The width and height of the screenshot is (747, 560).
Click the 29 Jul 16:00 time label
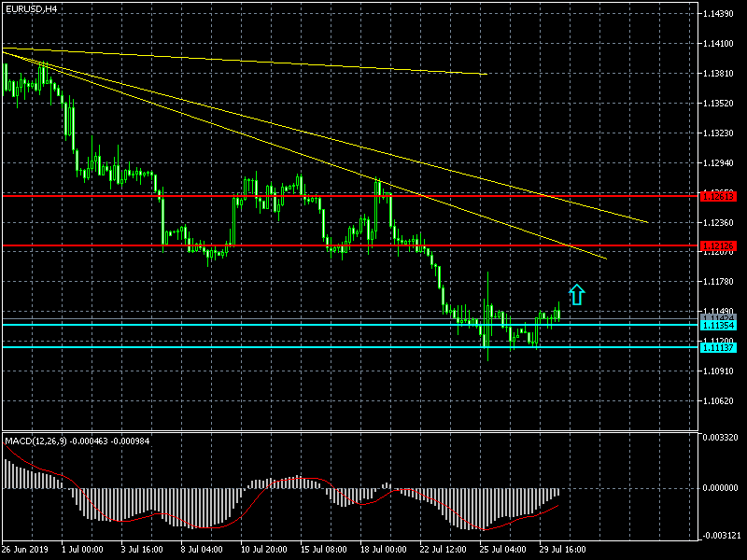[x=562, y=549]
